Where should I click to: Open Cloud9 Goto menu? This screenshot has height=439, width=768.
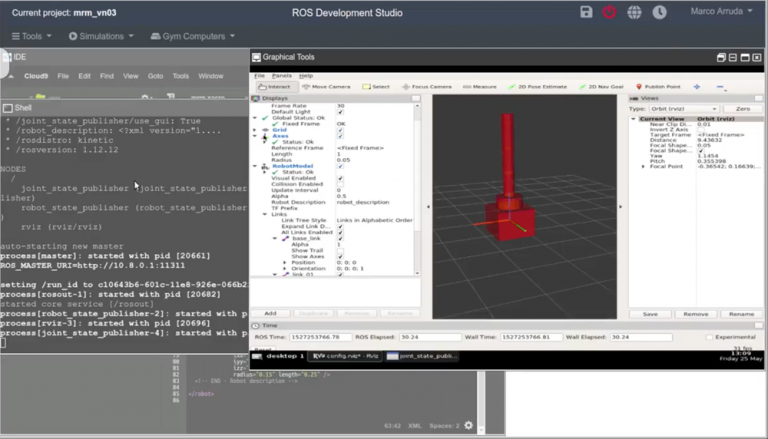tap(155, 76)
